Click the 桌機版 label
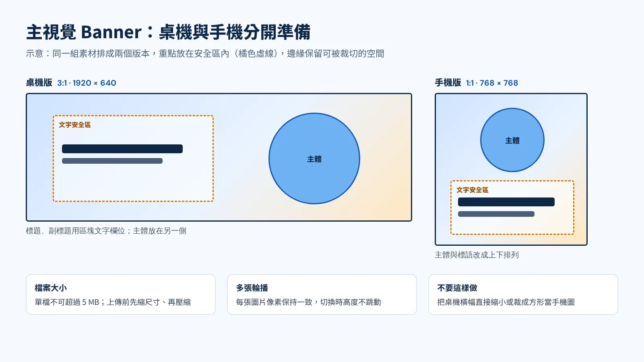 [x=39, y=83]
